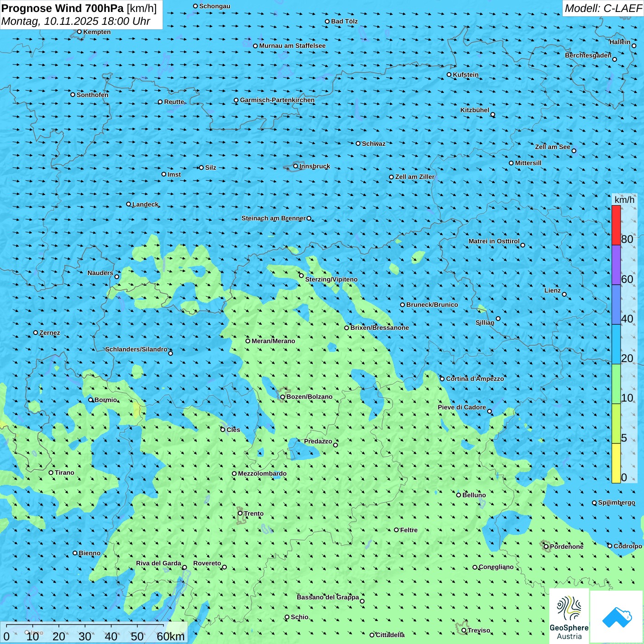The height and width of the screenshot is (644, 644).
Task: Click the Meran/Merano city marker
Action: click(x=248, y=341)
